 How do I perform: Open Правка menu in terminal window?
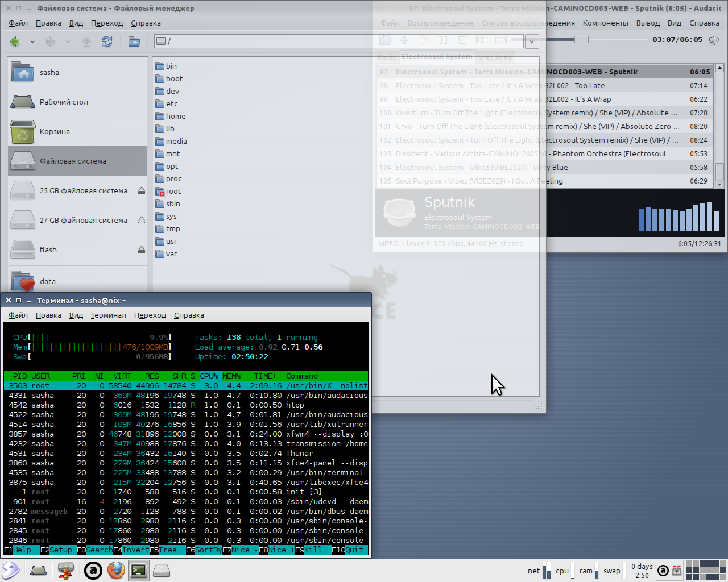pos(48,315)
